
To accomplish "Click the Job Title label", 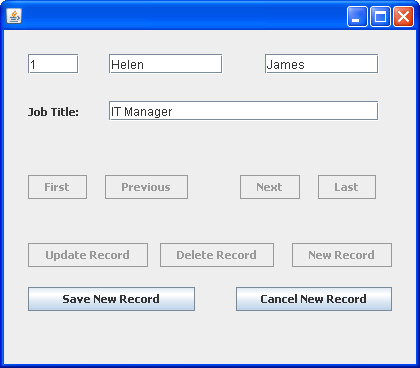I will pyautogui.click(x=53, y=112).
